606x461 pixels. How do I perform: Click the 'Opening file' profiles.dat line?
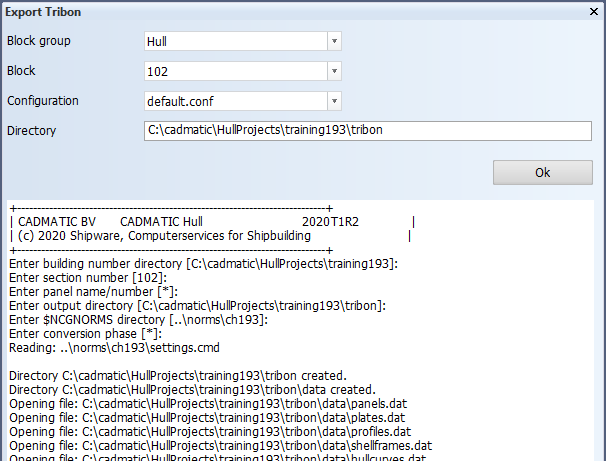point(210,432)
